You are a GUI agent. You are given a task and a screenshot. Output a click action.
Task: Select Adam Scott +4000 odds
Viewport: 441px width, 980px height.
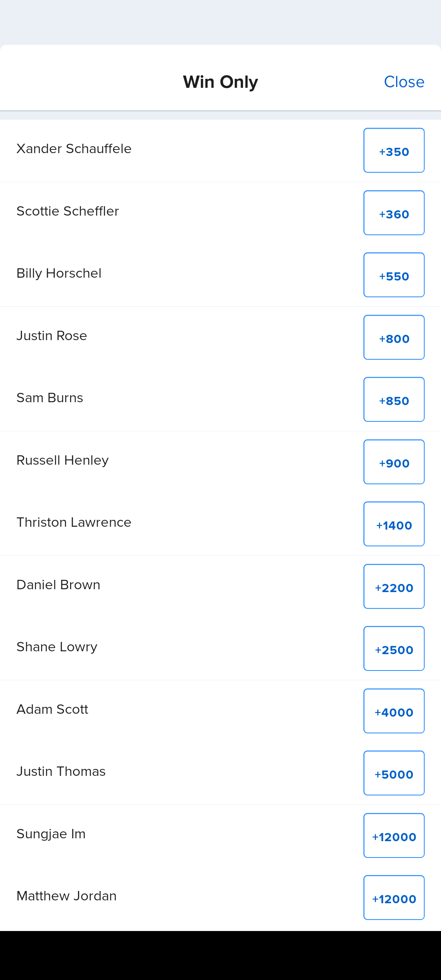click(x=394, y=711)
